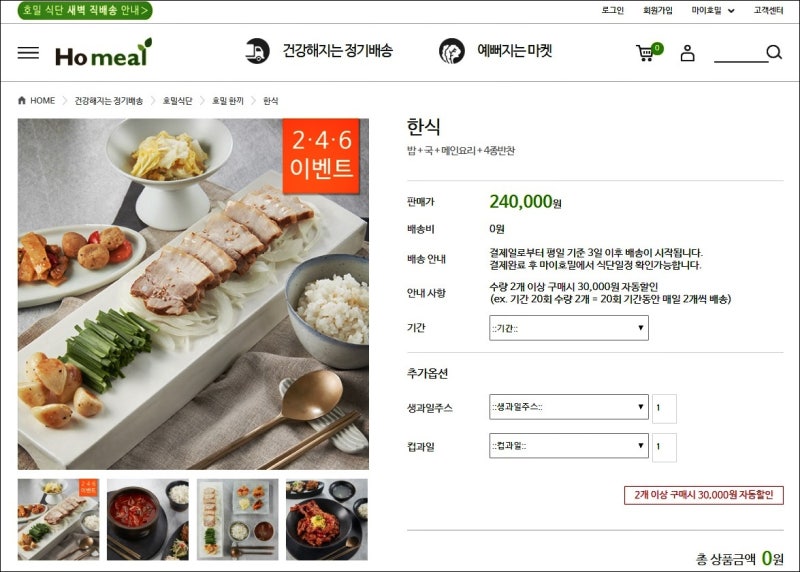Open the shopping cart icon

(x=648, y=52)
